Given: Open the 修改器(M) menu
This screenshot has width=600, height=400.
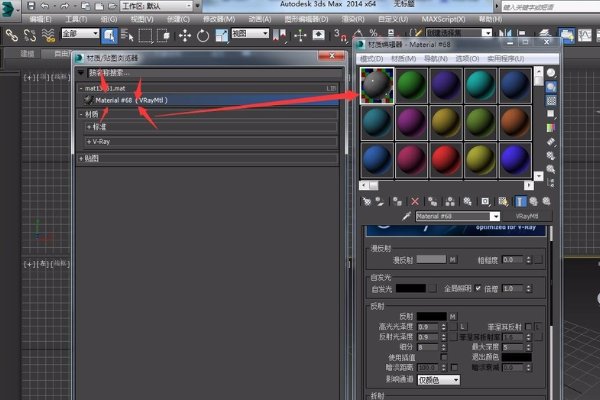Looking at the screenshot, I should 219,19.
